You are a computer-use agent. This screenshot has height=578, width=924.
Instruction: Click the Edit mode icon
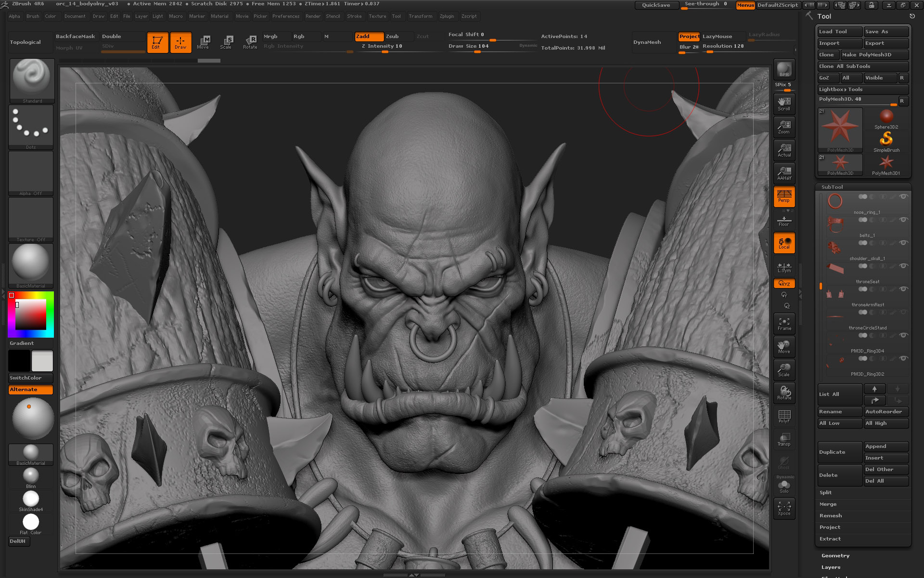pyautogui.click(x=157, y=42)
